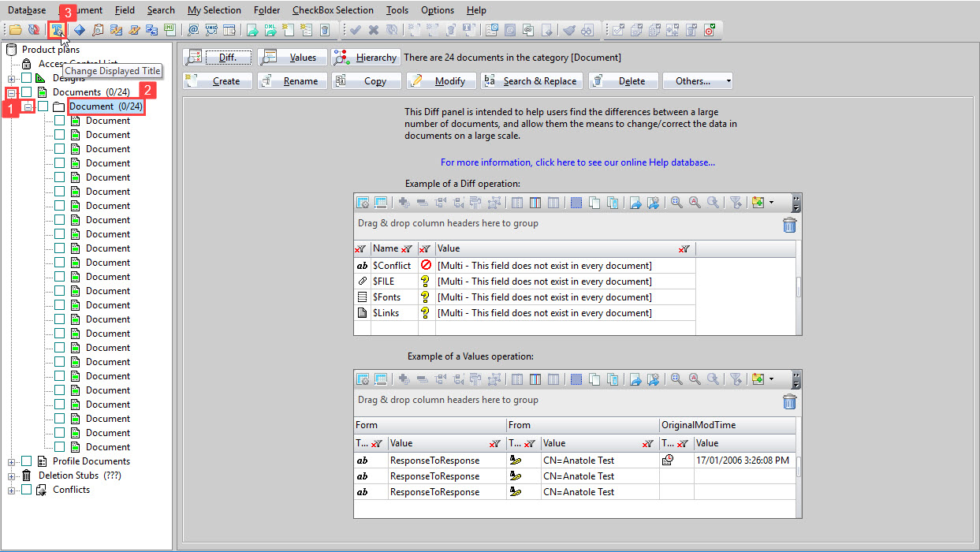The image size is (980, 552).
Task: Expand the Deletion Stubs tree node
Action: coord(12,476)
